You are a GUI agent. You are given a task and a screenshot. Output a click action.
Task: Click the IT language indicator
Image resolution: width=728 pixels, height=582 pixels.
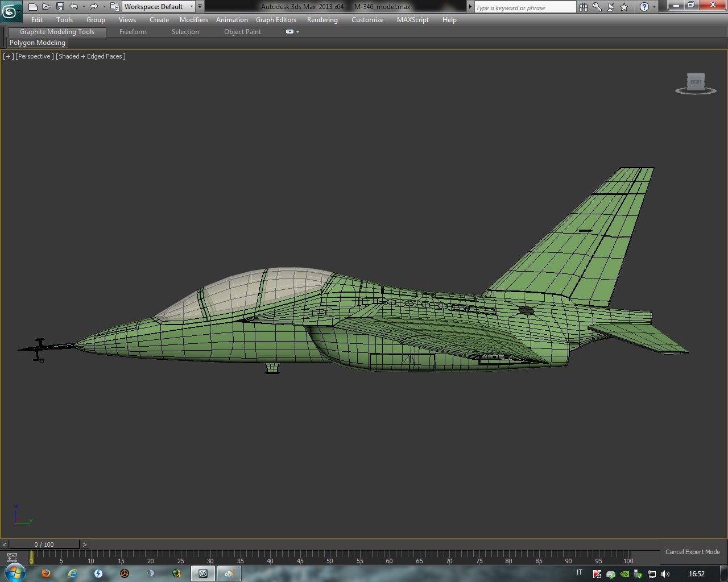580,573
